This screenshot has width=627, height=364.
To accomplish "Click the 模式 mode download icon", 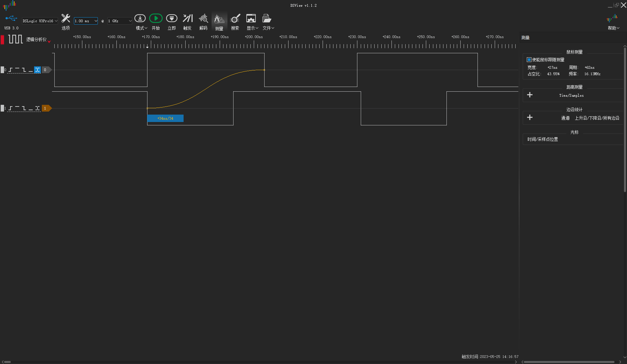I will (x=140, y=18).
